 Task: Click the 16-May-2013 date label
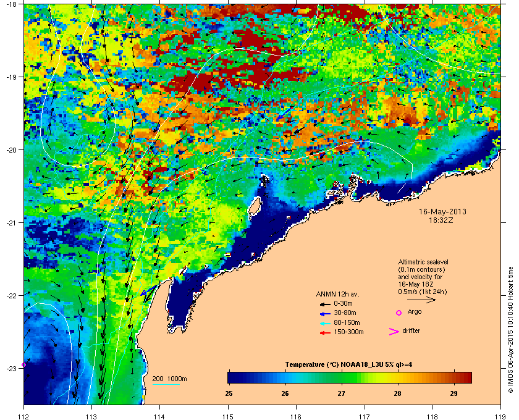442,212
